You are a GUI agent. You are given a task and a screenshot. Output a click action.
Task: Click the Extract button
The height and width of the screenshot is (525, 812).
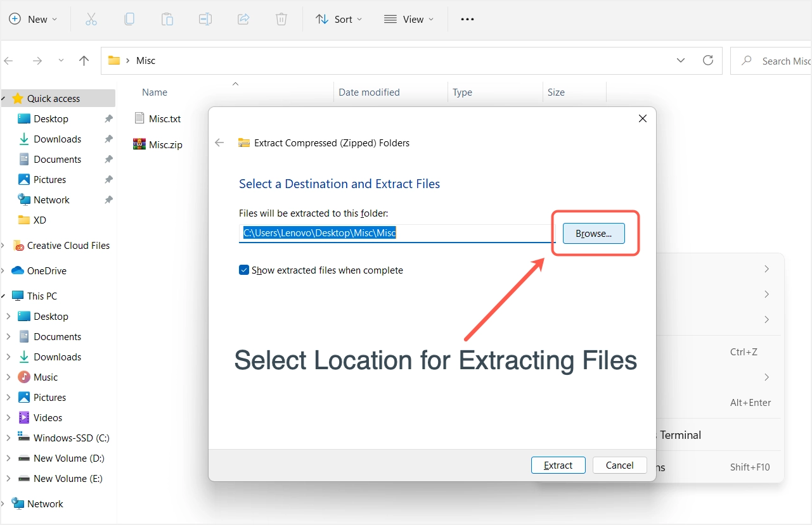click(558, 465)
